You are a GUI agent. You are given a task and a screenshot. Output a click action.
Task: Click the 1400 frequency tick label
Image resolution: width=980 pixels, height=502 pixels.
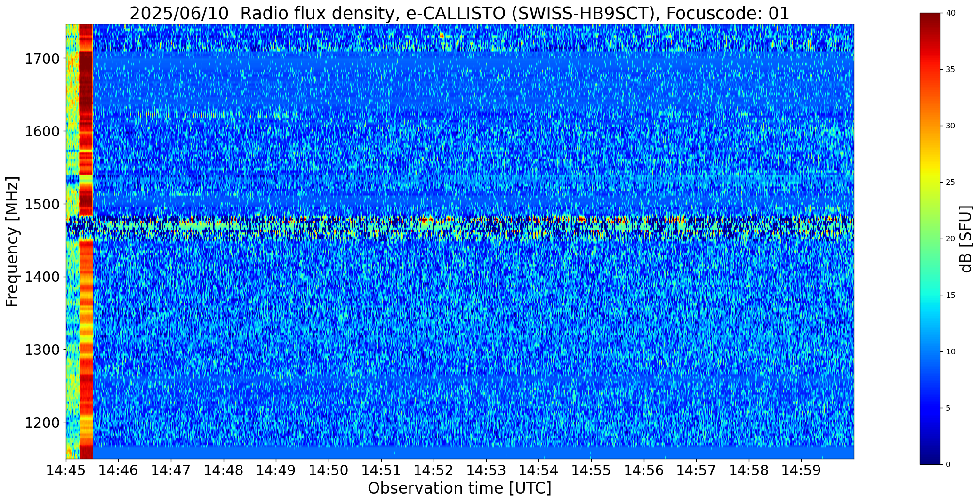pos(42,277)
